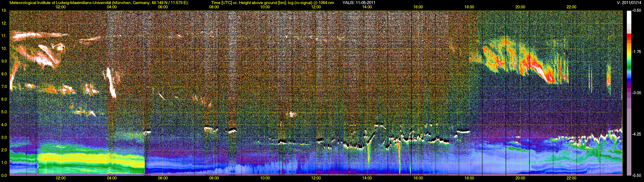644x182 pixels.
Task: Click the 14:00 label on the bottom time axis
Action: [x=367, y=178]
